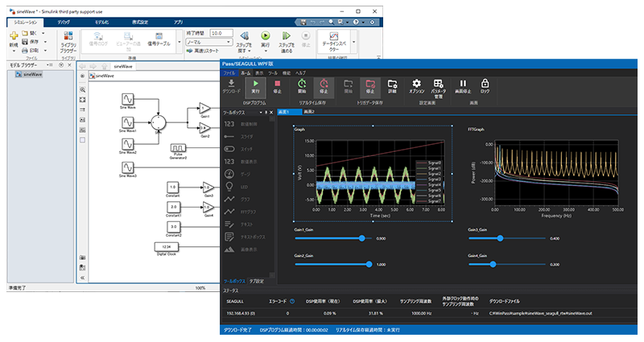Click Pulse Generator2 block in Simulink

pyautogui.click(x=178, y=147)
